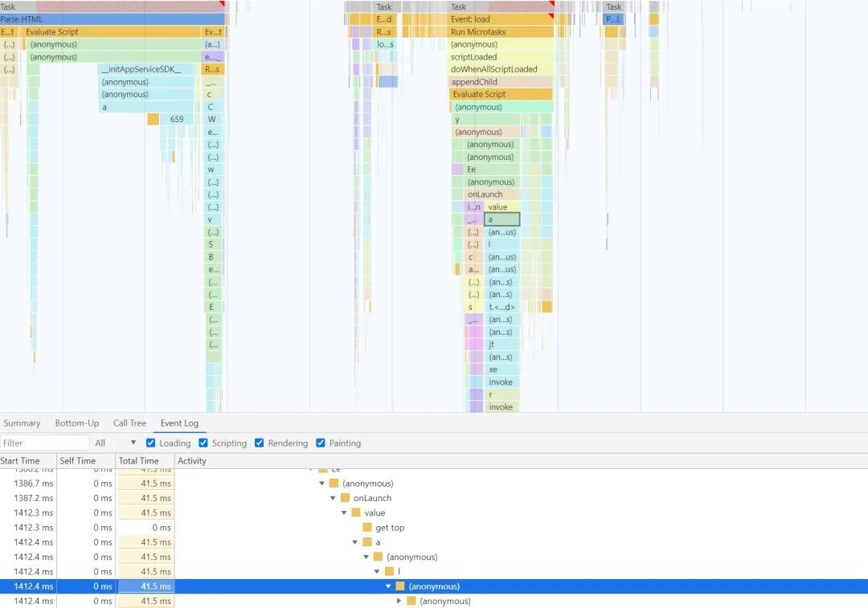Screen dimensions: 868x608
Task: Sort by the Start Time column header
Action: (x=28, y=461)
